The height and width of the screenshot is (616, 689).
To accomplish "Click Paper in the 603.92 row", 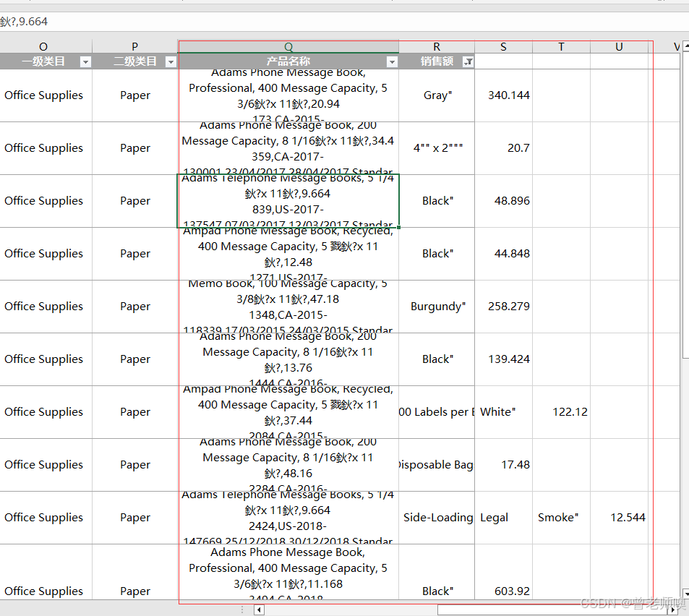I will tap(135, 572).
